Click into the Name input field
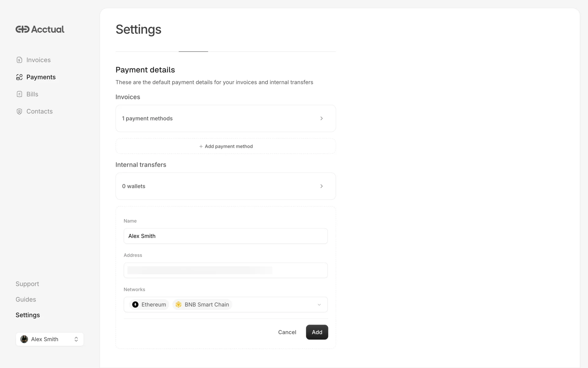588x368 pixels. 225,236
